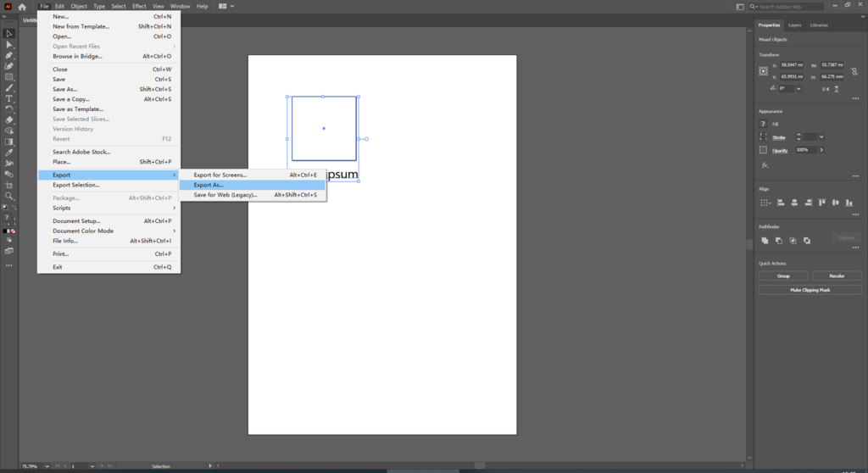
Task: Click vertical align bottom icon
Action: [x=849, y=203]
